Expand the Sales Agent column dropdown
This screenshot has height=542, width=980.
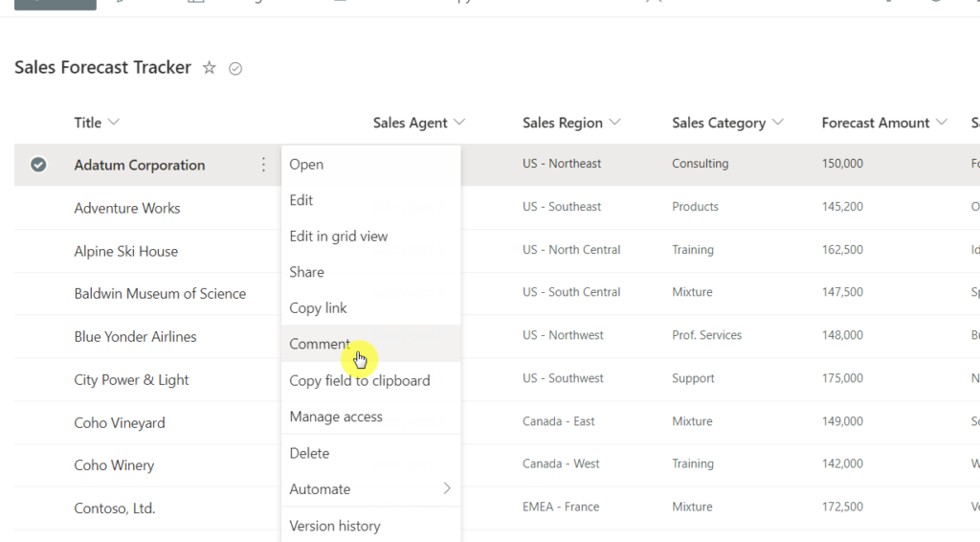coord(459,122)
